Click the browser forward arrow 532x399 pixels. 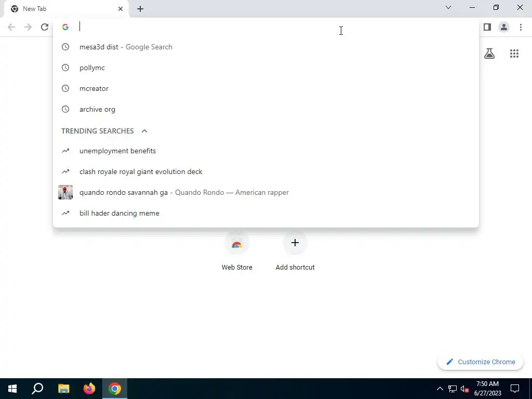pos(28,27)
